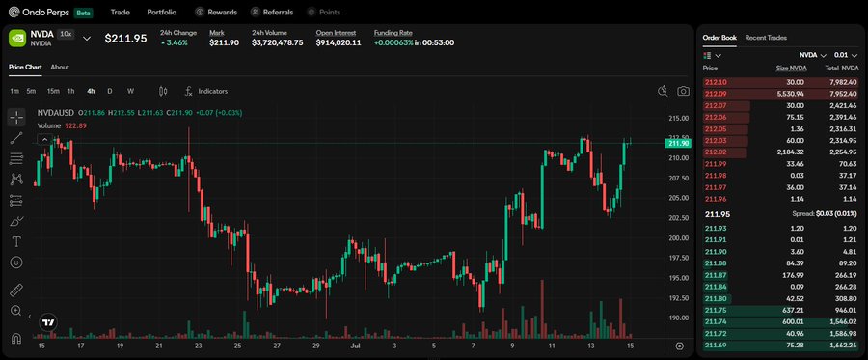Open the 10x leverage selector
The width and height of the screenshot is (868, 360).
pyautogui.click(x=66, y=34)
